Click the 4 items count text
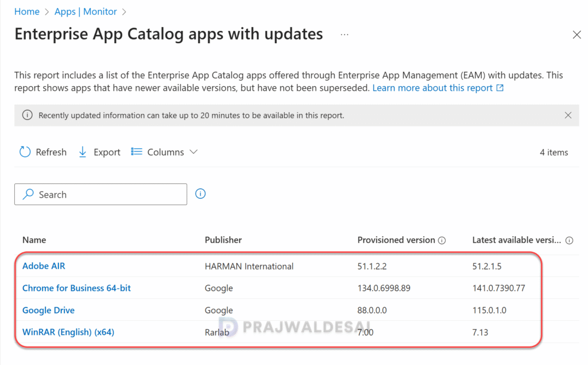Viewport: 588px width, 365px height. (554, 152)
